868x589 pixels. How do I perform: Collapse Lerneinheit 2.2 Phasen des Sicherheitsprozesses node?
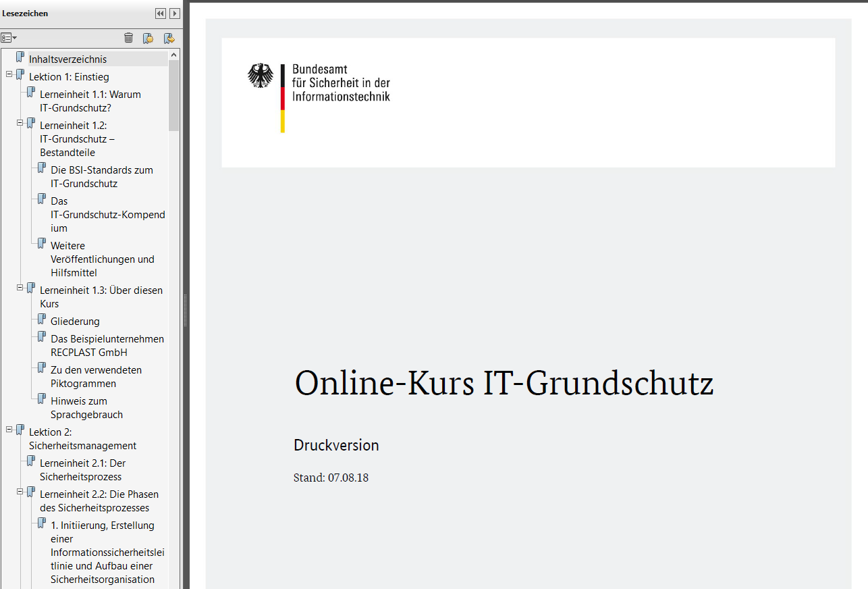pyautogui.click(x=20, y=492)
